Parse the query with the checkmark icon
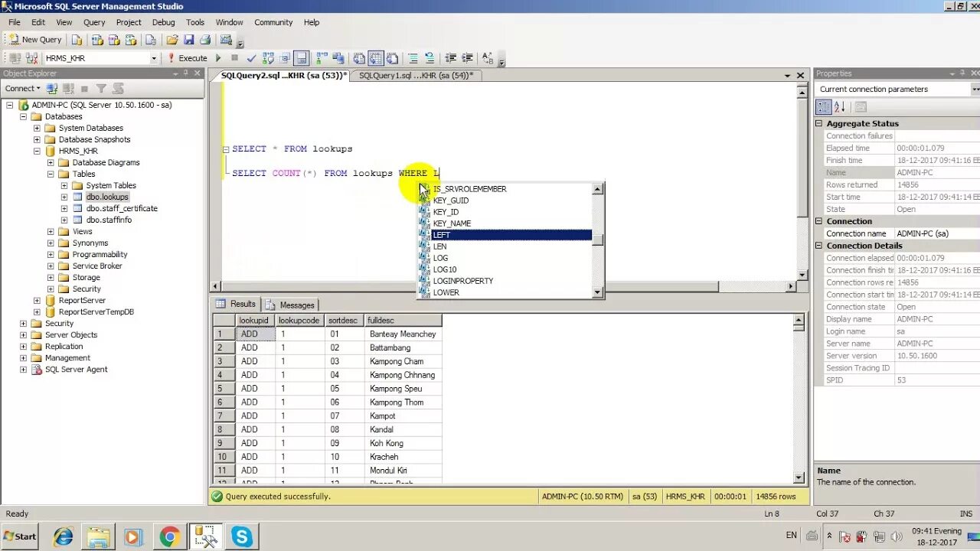 251,58
